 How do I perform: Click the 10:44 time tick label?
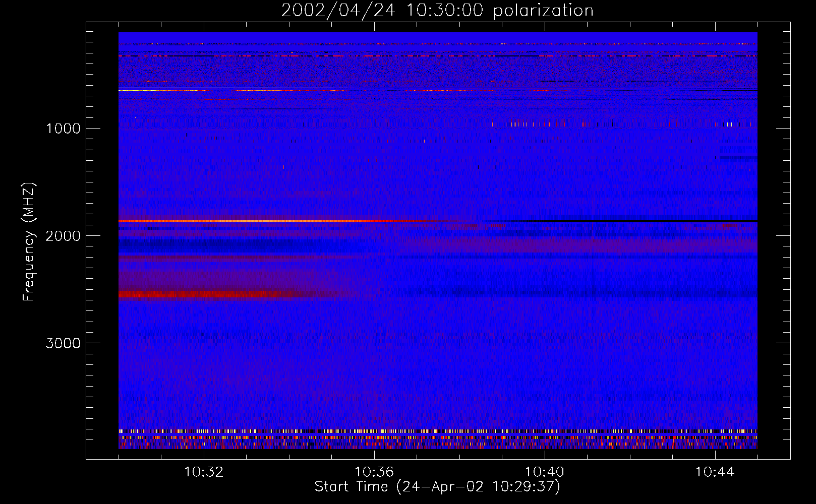coord(715,472)
